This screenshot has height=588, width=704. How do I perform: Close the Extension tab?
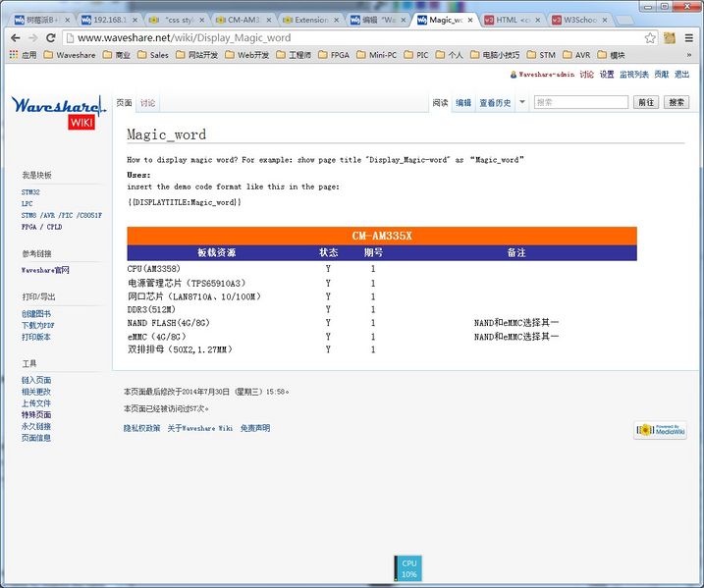(x=336, y=21)
